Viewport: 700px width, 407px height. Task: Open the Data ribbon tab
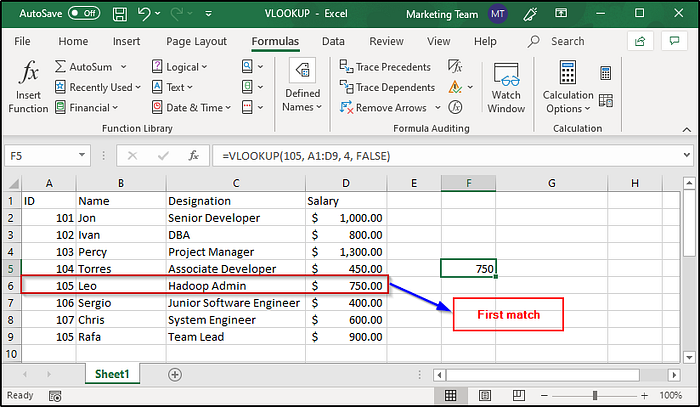click(x=333, y=42)
